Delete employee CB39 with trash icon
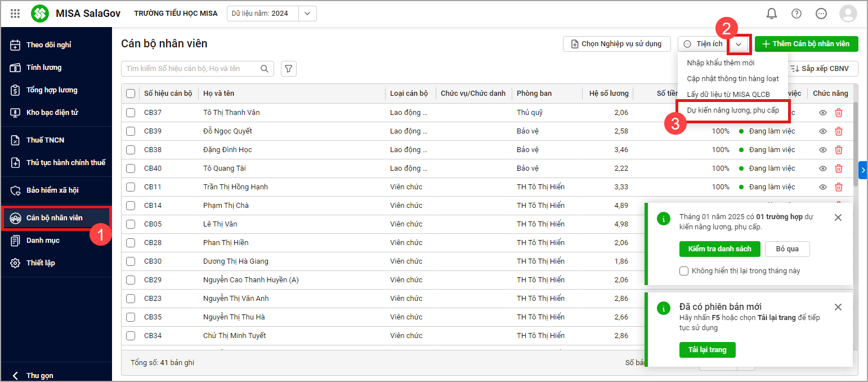This screenshot has height=382, width=868. pyautogui.click(x=838, y=131)
